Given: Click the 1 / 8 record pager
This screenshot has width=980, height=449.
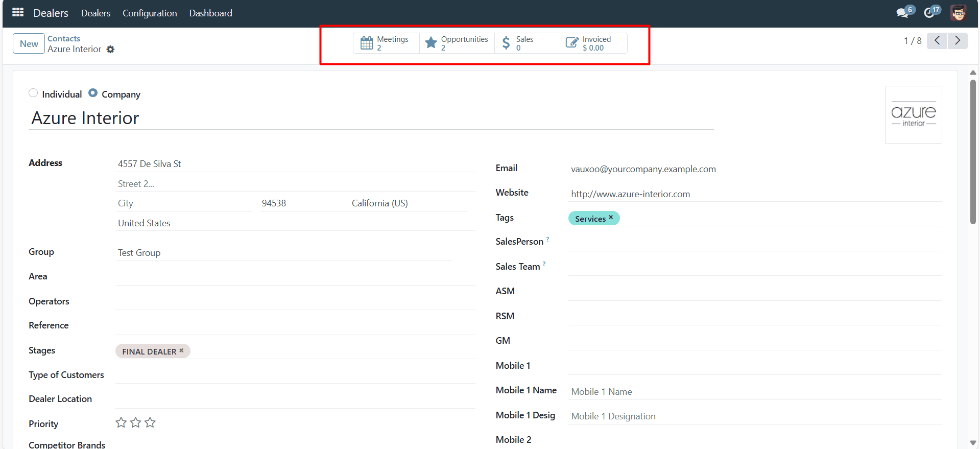Looking at the screenshot, I should click(913, 41).
